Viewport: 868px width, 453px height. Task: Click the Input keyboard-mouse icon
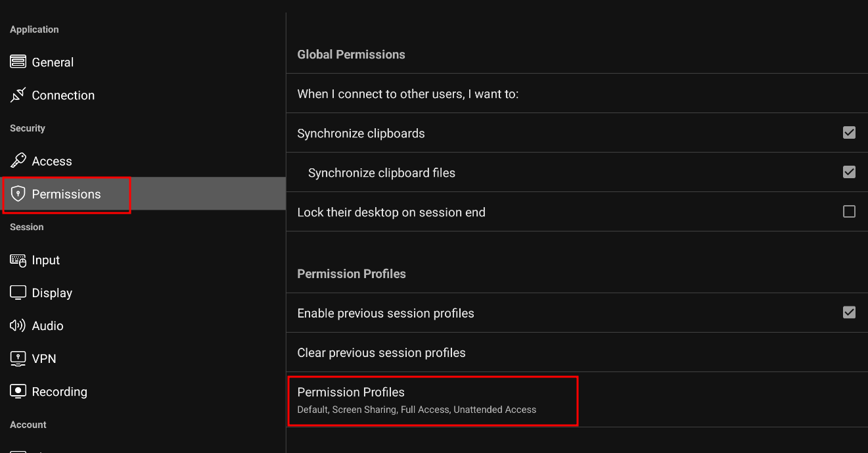[x=18, y=260]
